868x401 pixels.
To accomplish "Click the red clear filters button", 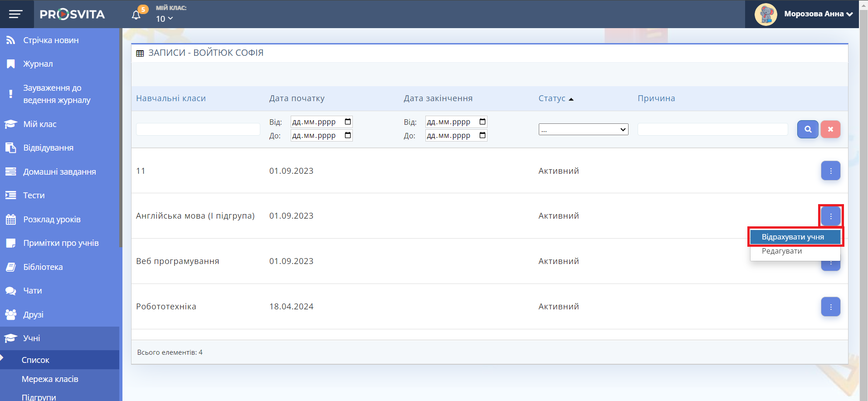I will coord(830,129).
